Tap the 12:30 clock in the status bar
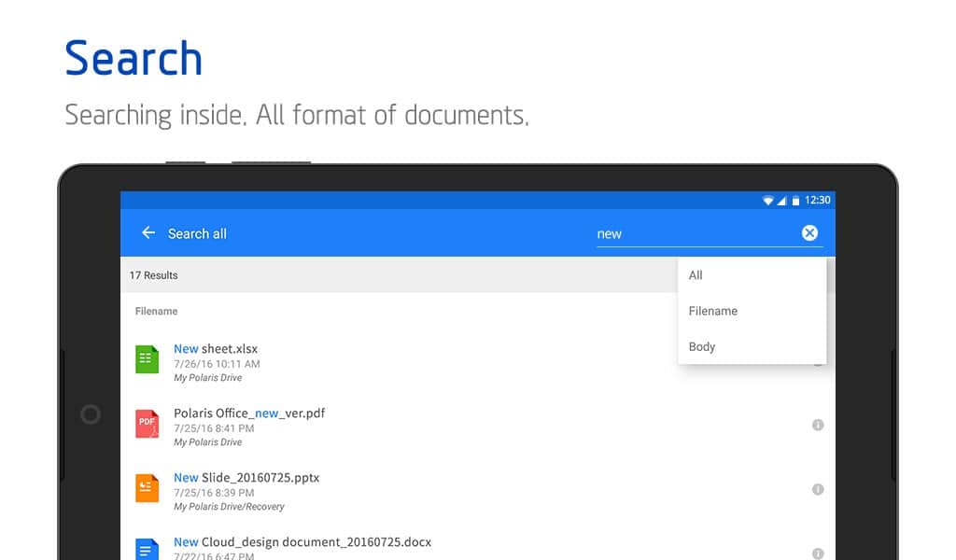This screenshot has width=956, height=560. tap(818, 201)
